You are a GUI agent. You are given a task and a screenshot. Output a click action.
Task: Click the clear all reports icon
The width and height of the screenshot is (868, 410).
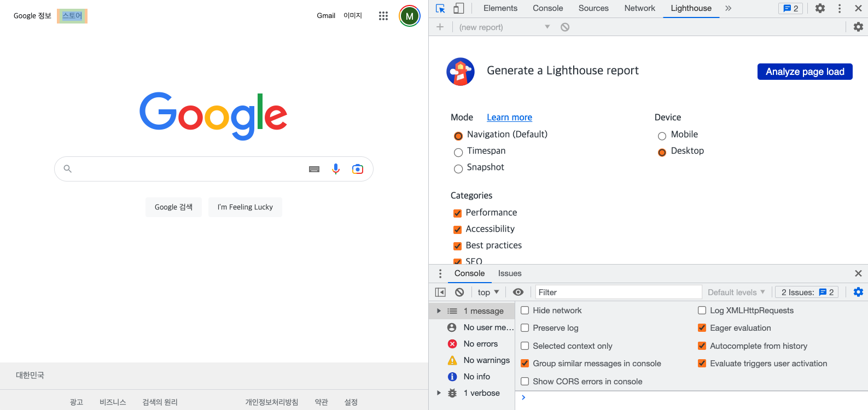click(565, 27)
